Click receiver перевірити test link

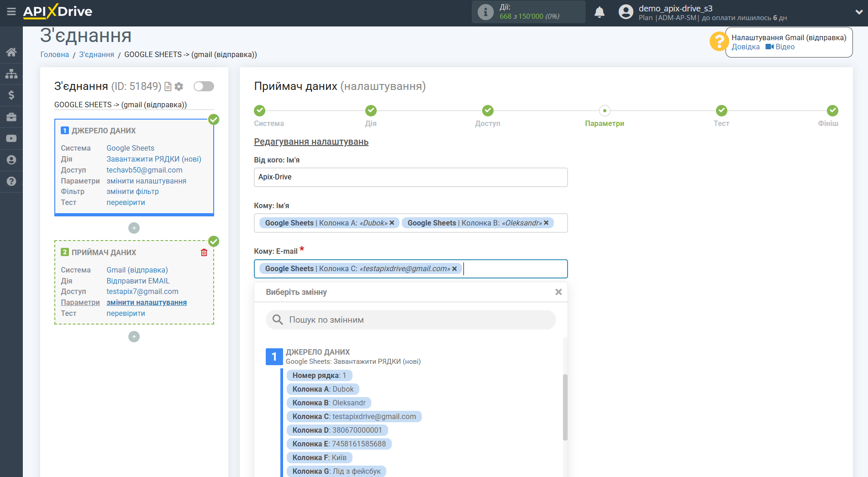point(126,313)
